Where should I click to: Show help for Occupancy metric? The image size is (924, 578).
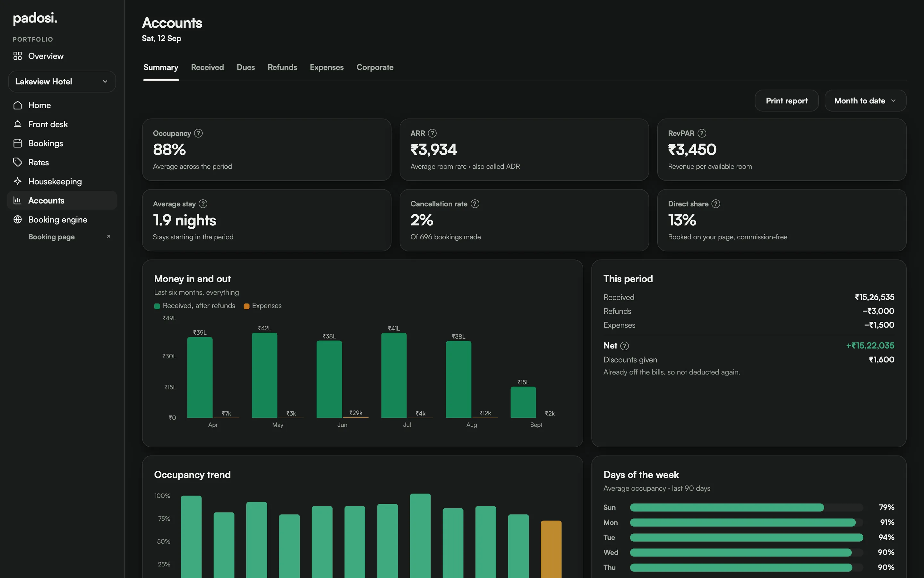coord(198,133)
